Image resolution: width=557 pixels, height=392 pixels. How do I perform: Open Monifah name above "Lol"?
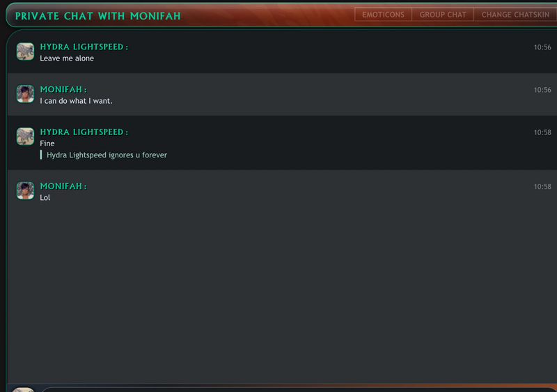pos(63,186)
